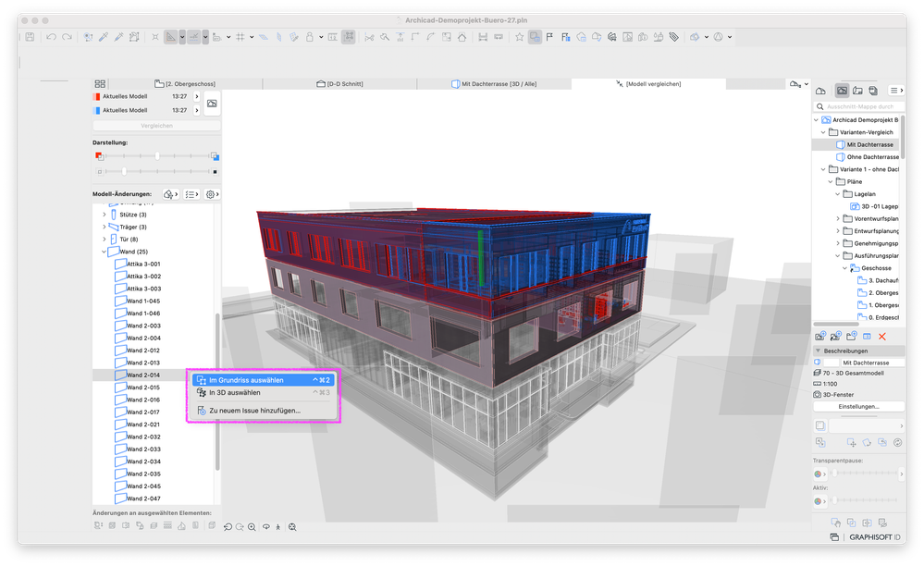Click the Einstellungen... button
The image size is (924, 566).
(x=858, y=406)
